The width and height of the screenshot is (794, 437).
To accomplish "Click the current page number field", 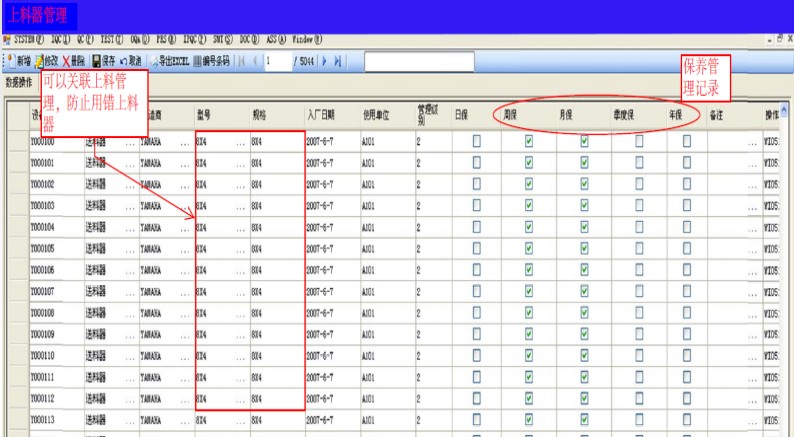I will (277, 61).
